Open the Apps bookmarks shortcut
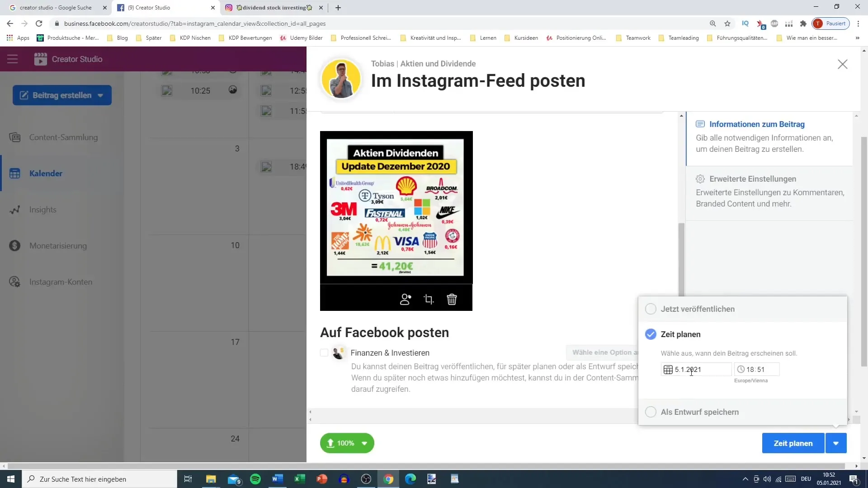 click(18, 38)
